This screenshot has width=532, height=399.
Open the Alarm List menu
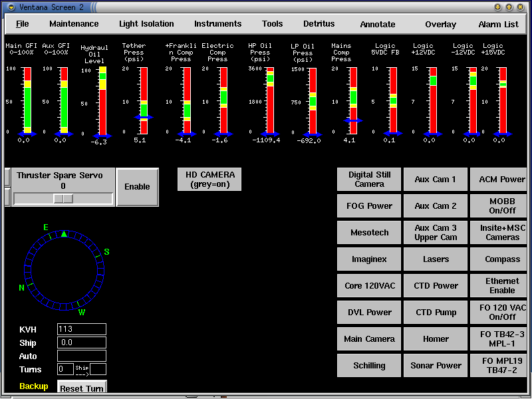click(x=498, y=25)
